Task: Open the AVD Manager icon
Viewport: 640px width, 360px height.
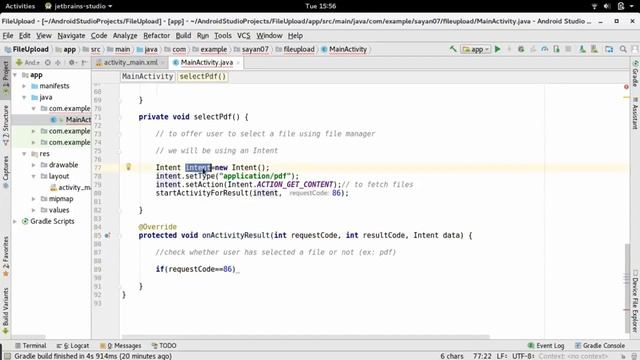Action: click(582, 49)
